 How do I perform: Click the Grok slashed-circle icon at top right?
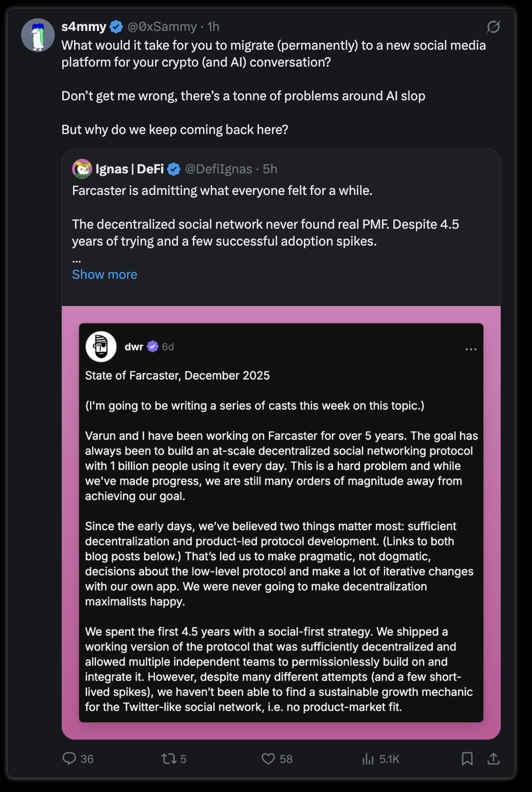tap(493, 27)
